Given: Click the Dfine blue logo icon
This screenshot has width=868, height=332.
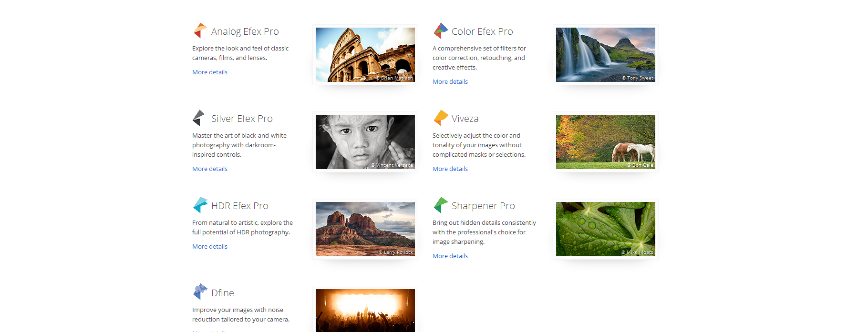Looking at the screenshot, I should (200, 292).
